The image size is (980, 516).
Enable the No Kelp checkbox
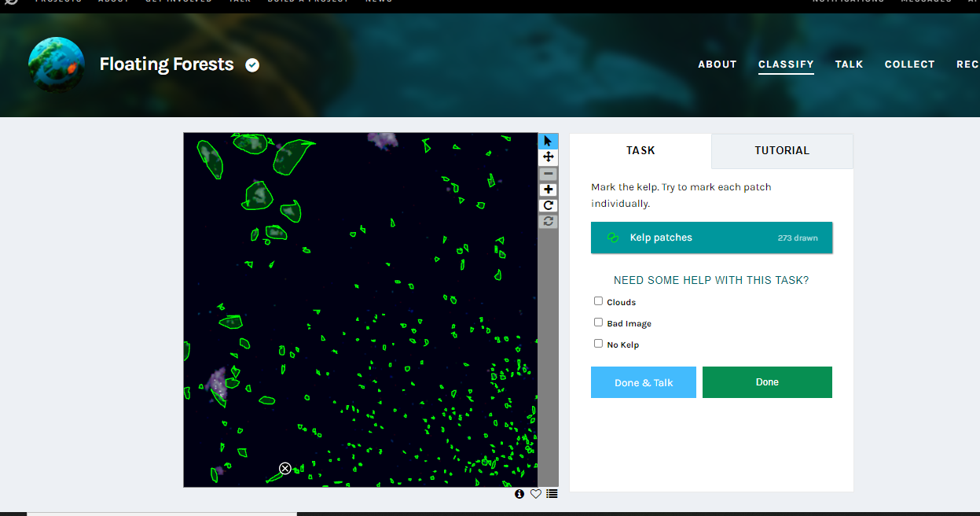pyautogui.click(x=599, y=344)
